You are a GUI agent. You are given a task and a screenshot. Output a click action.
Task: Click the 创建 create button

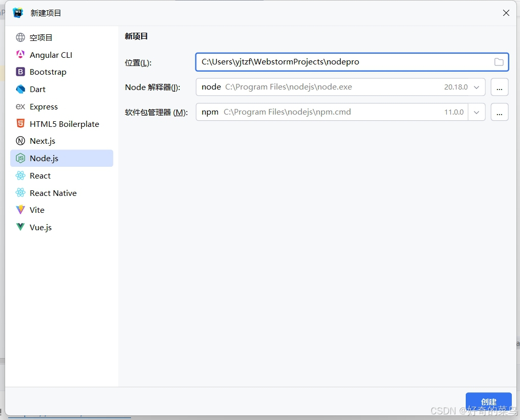coord(488,402)
